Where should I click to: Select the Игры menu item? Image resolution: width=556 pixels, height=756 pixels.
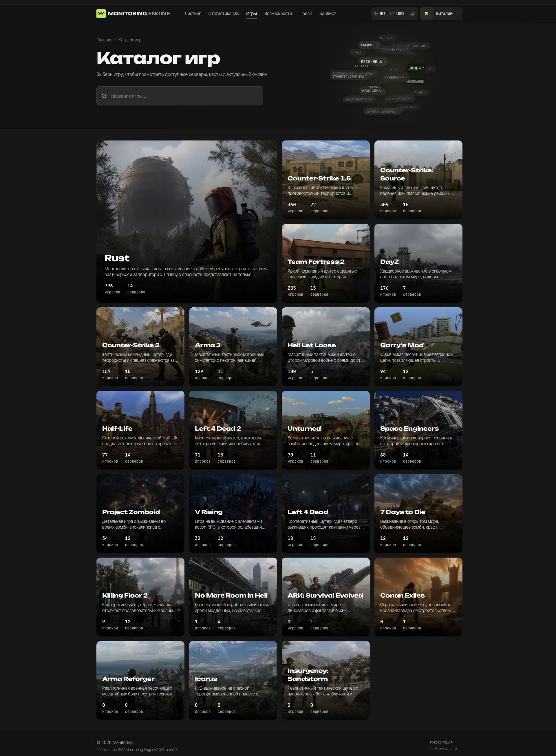click(x=251, y=13)
